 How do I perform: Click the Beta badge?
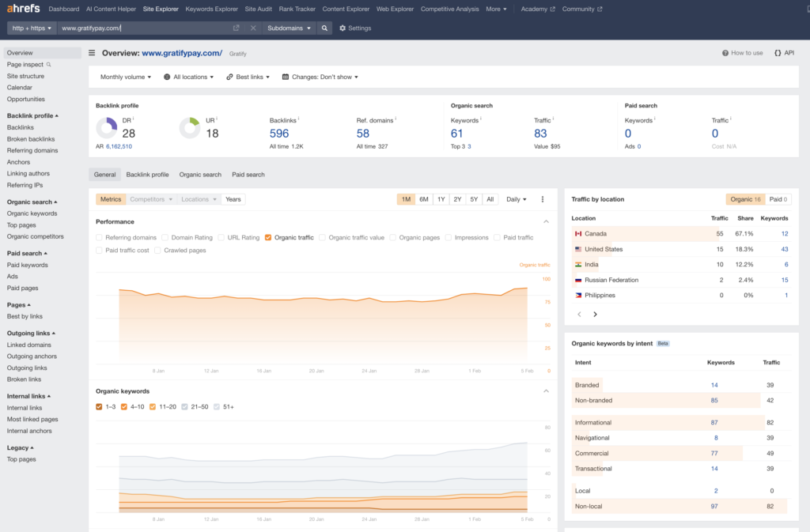[x=663, y=343]
